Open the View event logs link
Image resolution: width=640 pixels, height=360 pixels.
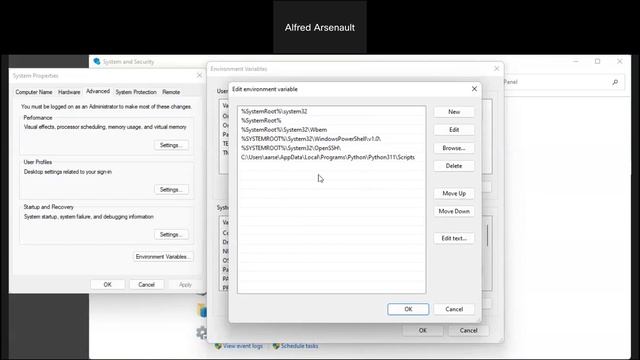[243, 346]
